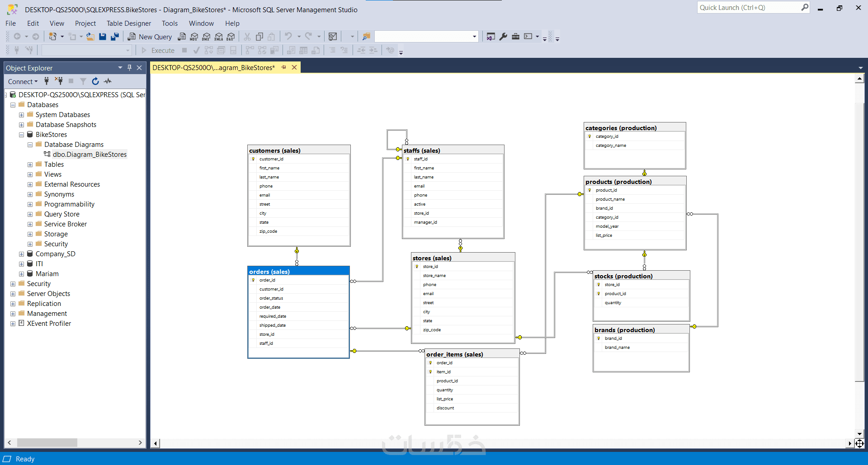The height and width of the screenshot is (465, 868).
Task: Click the Disconnect plug icon
Action: (59, 81)
